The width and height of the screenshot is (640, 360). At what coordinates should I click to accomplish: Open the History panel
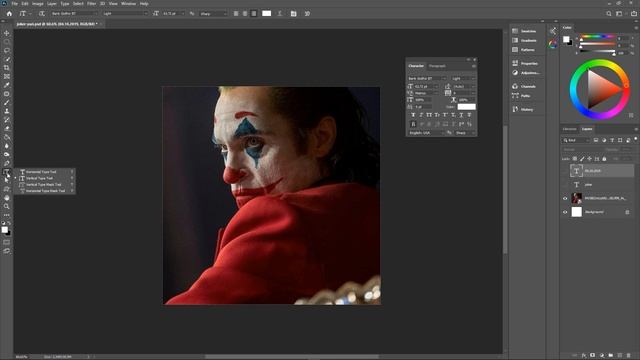point(523,109)
